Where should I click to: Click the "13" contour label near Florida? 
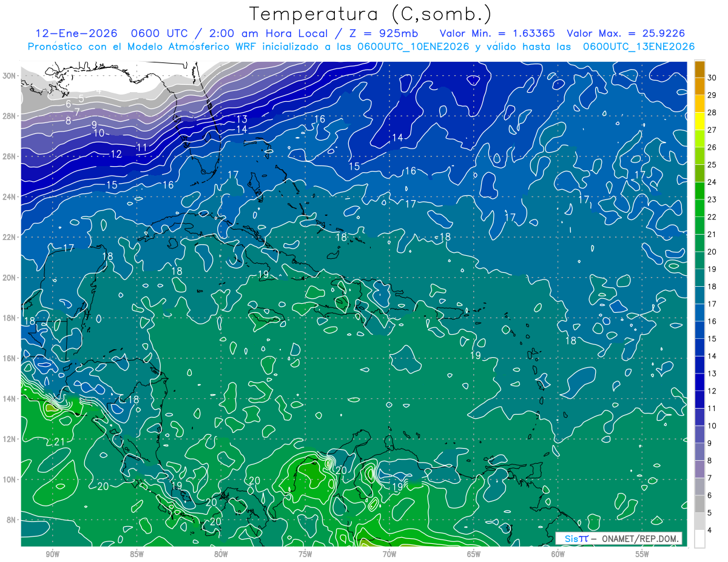[241, 119]
